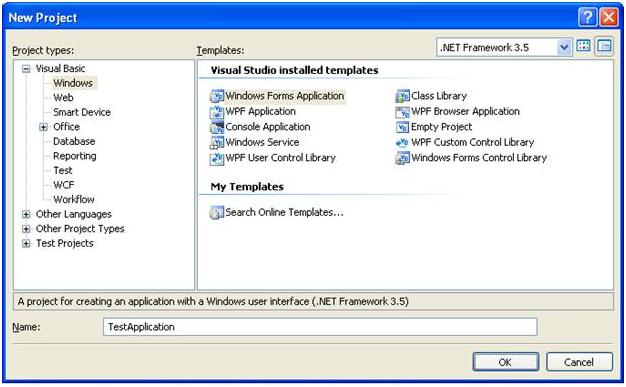
Task: Select the Windows Forms Application template icon
Action: (x=217, y=96)
